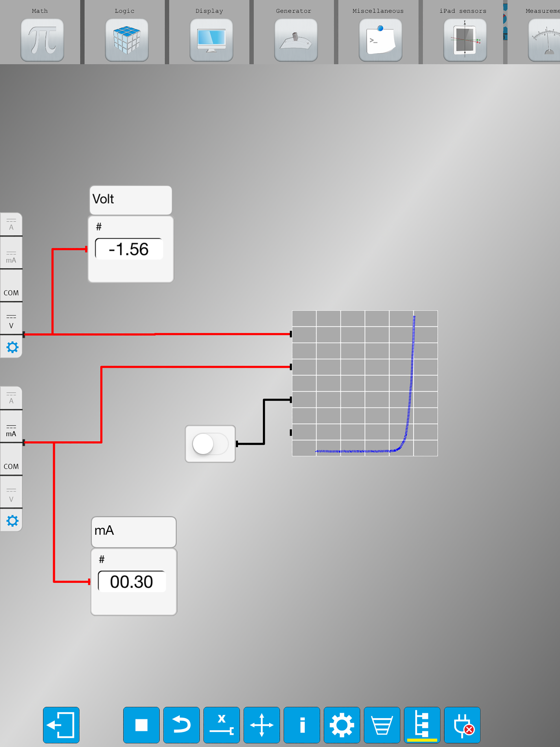Click the Generator category label text
The width and height of the screenshot is (560, 747).
pos(293,11)
